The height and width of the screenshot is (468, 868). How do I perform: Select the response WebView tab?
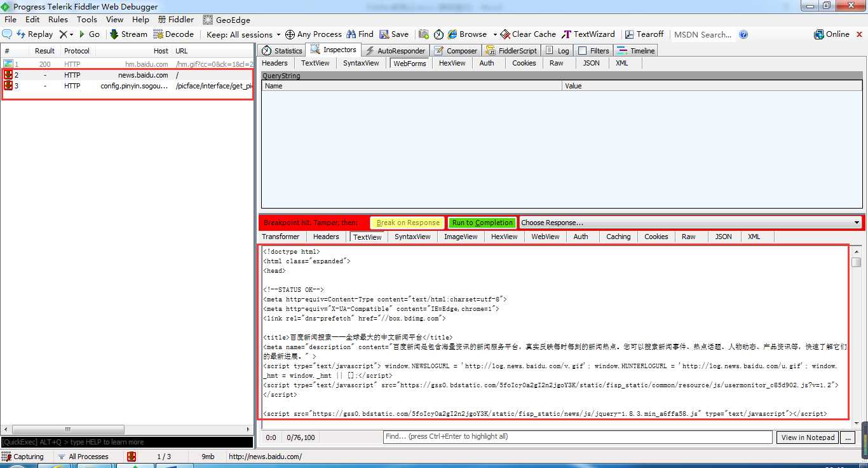(545, 237)
